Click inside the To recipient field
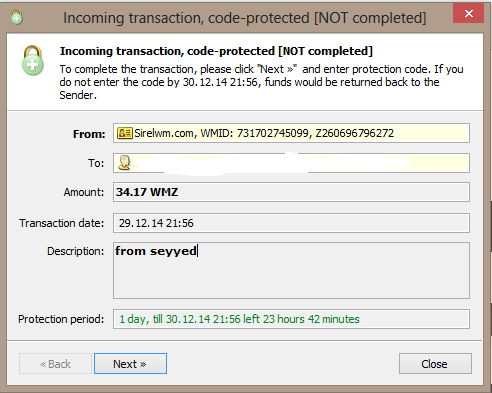This screenshot has width=492, height=393. point(291,163)
